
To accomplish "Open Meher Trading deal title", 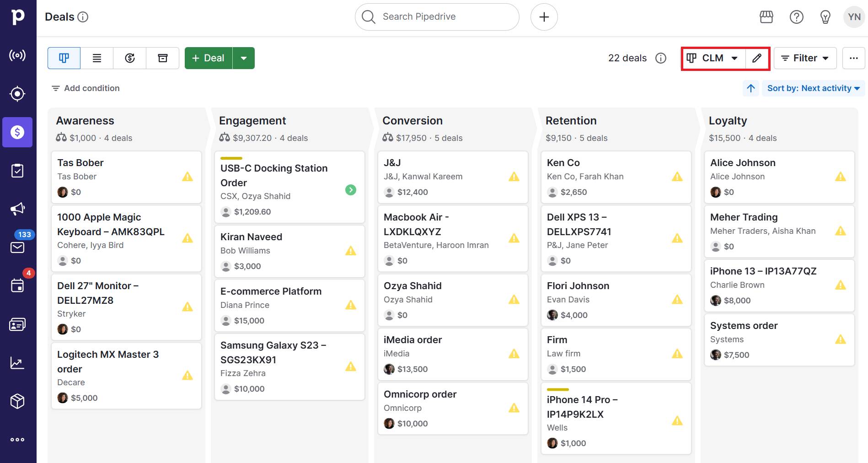I will pyautogui.click(x=744, y=217).
